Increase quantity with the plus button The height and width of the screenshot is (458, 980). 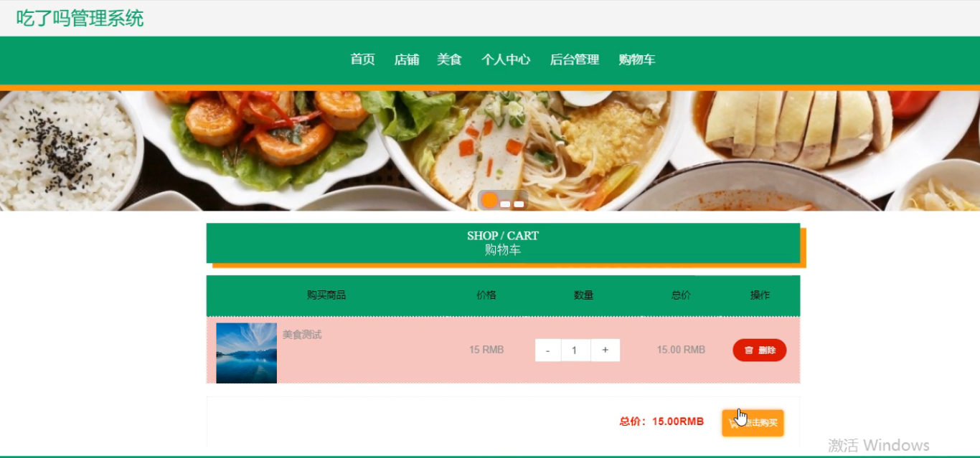tap(606, 350)
